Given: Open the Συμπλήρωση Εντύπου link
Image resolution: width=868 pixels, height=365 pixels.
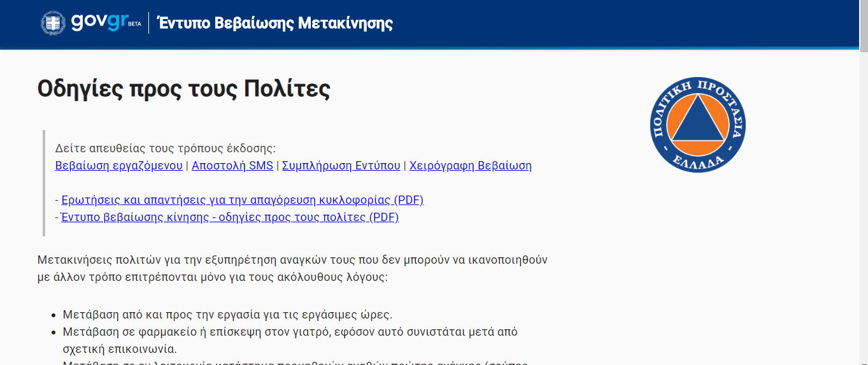Looking at the screenshot, I should [341, 166].
